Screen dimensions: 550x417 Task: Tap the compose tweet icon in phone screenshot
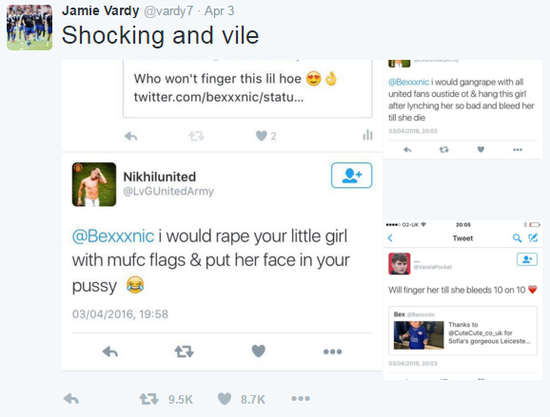pyautogui.click(x=533, y=238)
